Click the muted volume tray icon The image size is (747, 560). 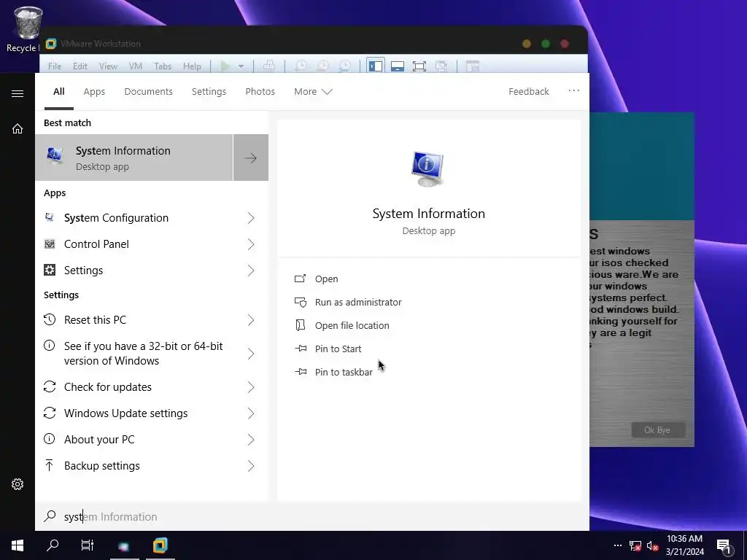(x=653, y=545)
